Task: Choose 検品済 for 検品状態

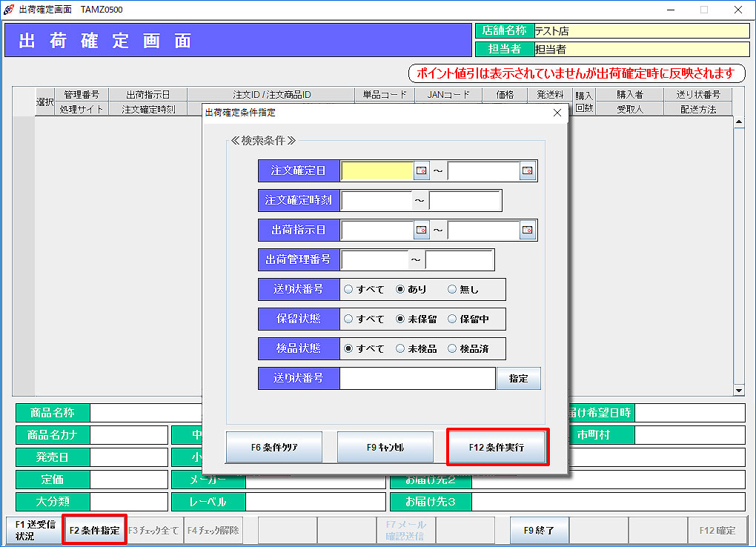Action: (x=452, y=348)
